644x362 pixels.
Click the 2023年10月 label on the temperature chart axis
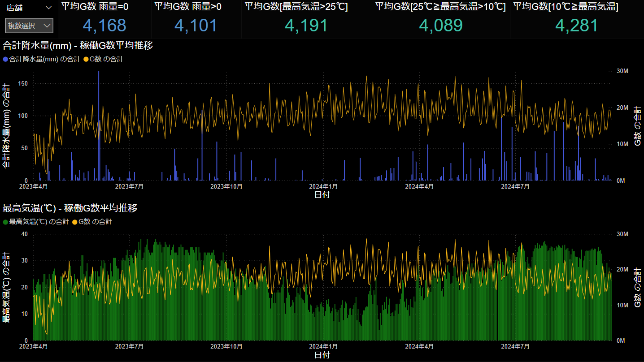point(226,346)
